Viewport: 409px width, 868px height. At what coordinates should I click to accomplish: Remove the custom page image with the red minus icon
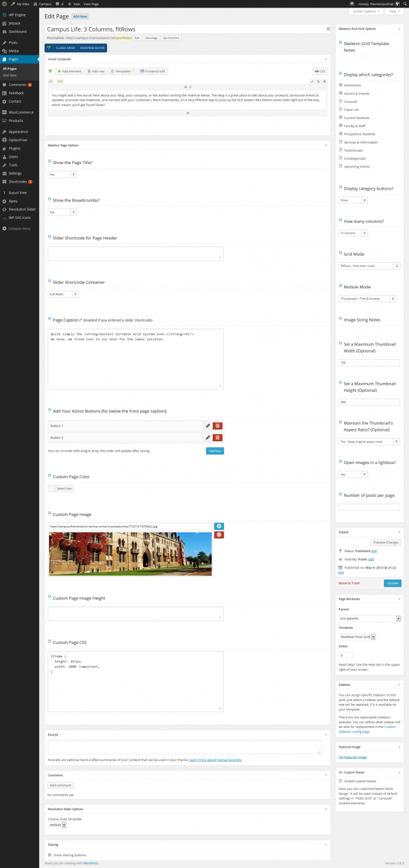click(219, 534)
